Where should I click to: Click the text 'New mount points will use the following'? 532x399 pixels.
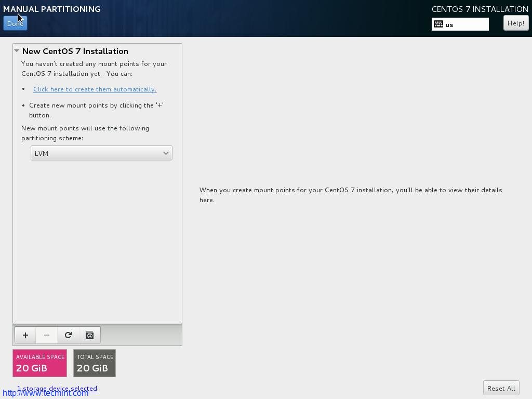[x=85, y=128]
